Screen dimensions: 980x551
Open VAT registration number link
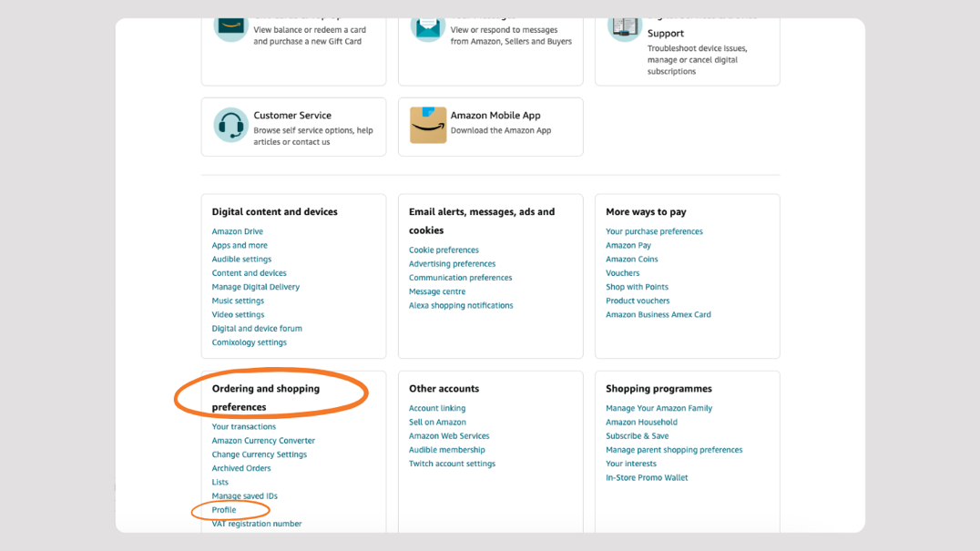[x=256, y=524]
